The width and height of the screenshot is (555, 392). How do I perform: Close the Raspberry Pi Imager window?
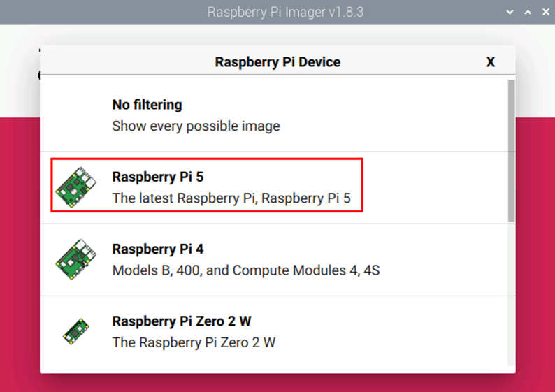tap(545, 12)
